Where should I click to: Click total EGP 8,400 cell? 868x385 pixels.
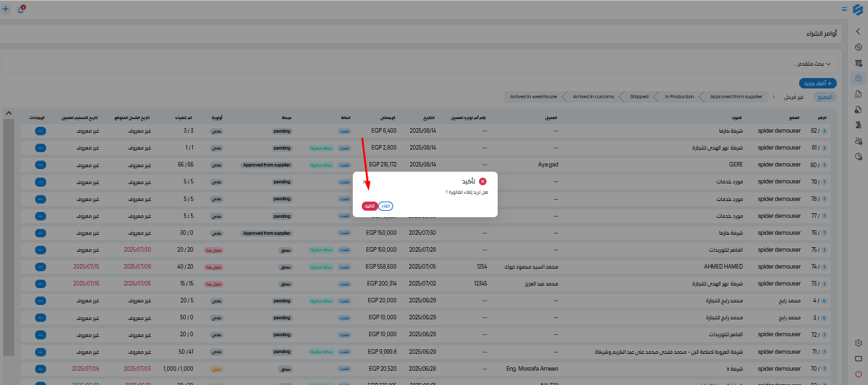384,131
